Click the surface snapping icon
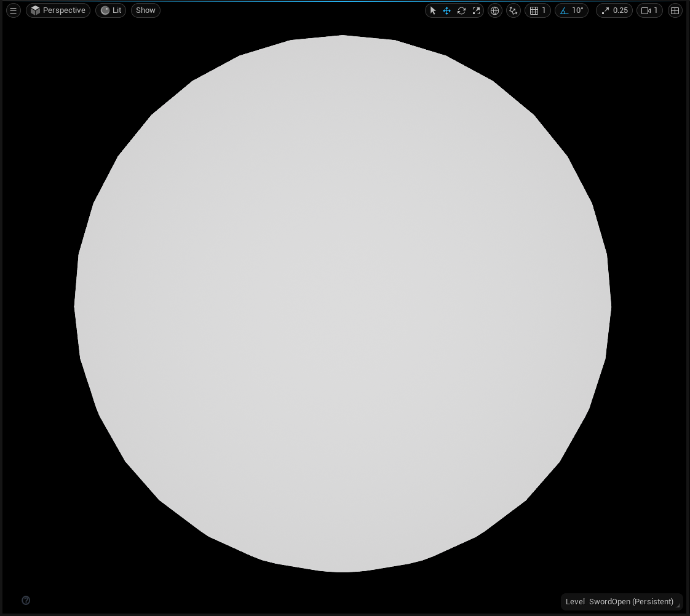The height and width of the screenshot is (616, 690). coord(514,10)
